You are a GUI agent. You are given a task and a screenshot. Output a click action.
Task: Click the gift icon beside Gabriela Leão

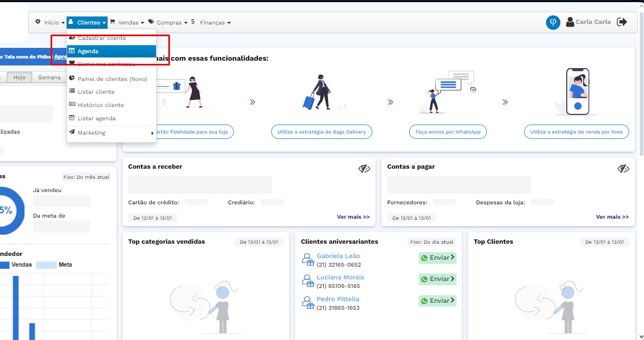(308, 260)
